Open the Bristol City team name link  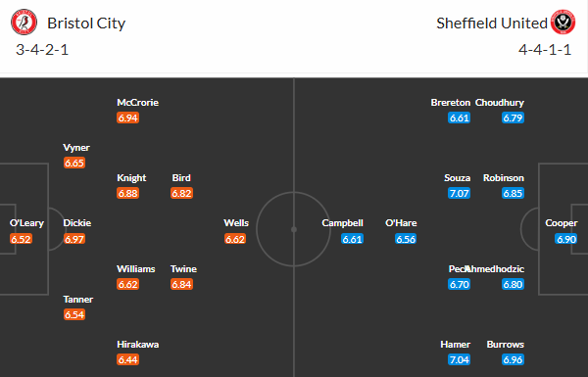tap(86, 24)
